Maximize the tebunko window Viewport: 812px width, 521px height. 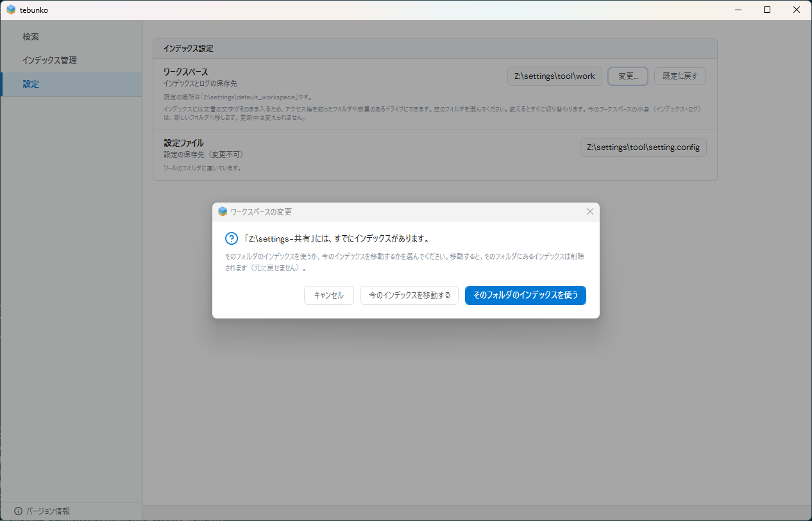tap(767, 10)
